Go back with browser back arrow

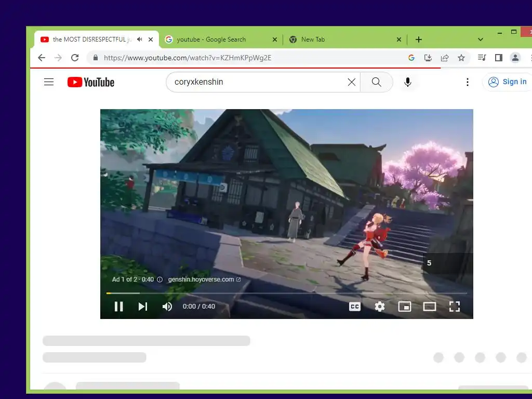tap(42, 58)
